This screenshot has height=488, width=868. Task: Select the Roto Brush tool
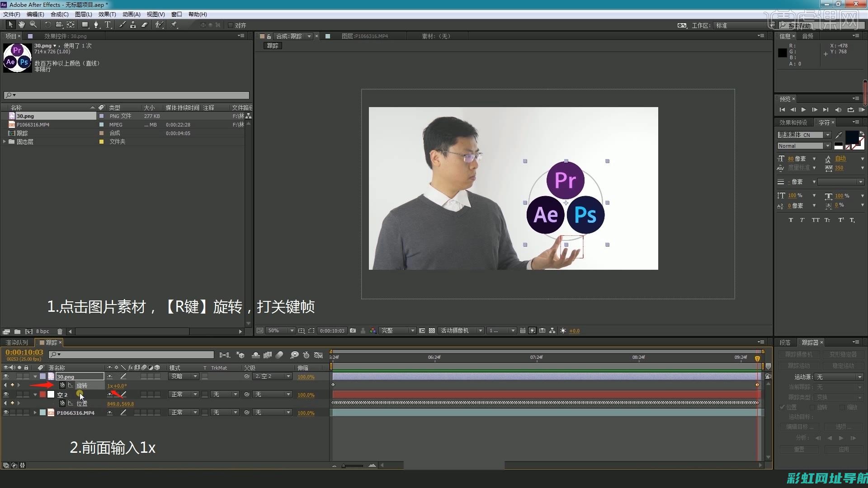(x=159, y=25)
